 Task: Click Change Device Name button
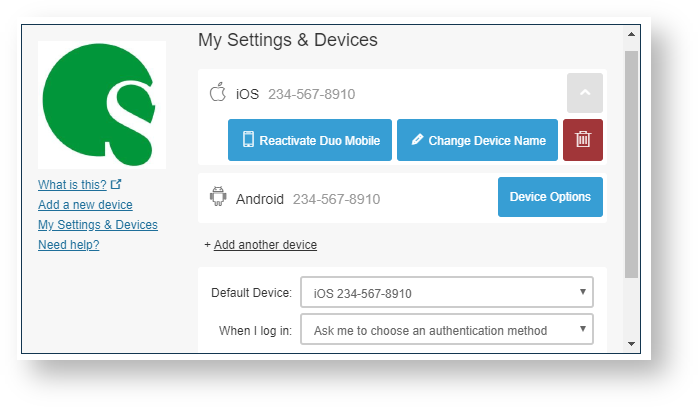[x=477, y=140]
